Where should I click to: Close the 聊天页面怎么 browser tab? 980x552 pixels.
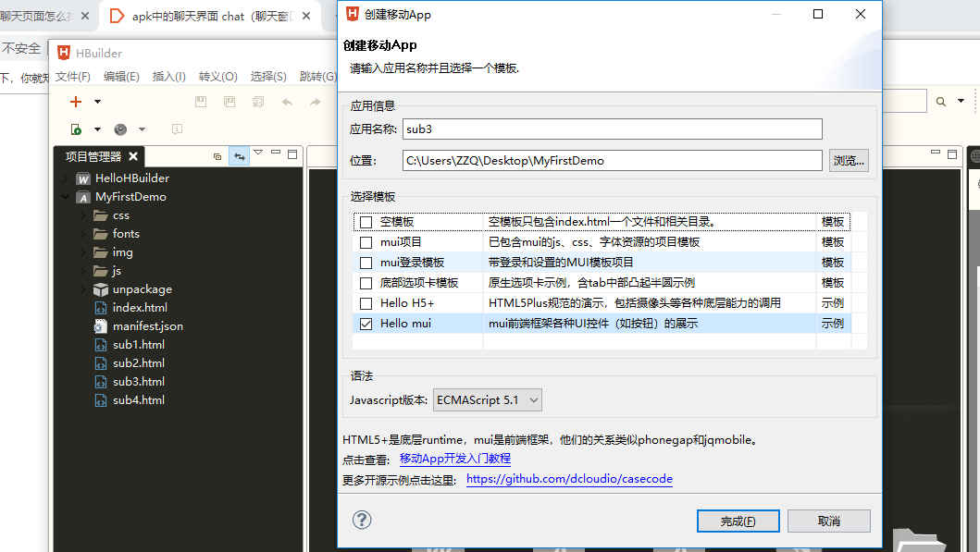pyautogui.click(x=85, y=17)
